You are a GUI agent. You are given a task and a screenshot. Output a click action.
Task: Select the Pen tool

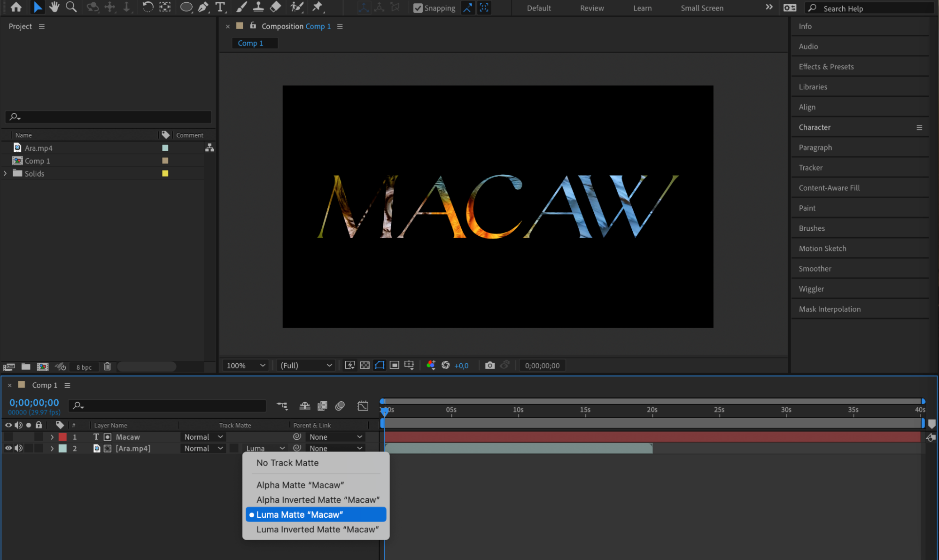tap(203, 7)
